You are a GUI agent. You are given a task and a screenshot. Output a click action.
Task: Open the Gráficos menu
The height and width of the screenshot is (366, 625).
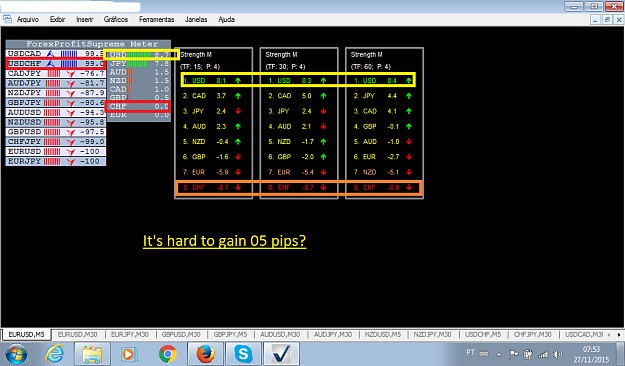116,19
